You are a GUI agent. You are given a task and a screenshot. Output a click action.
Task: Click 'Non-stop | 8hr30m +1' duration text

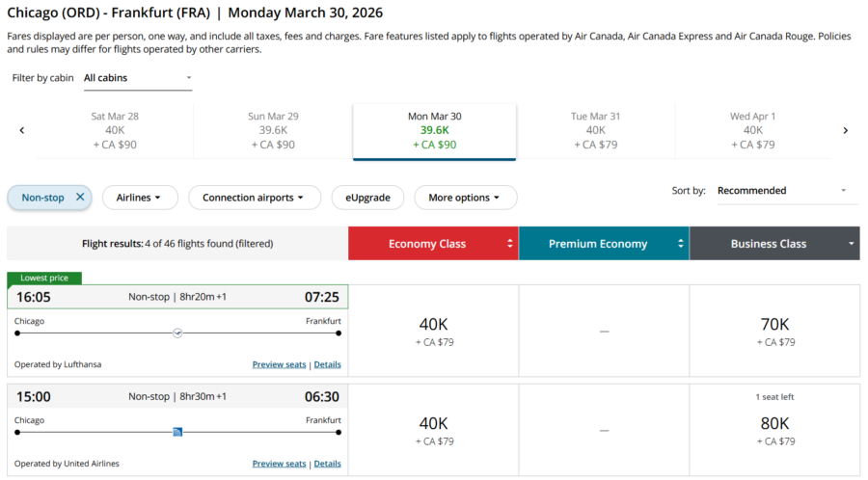[x=177, y=396]
